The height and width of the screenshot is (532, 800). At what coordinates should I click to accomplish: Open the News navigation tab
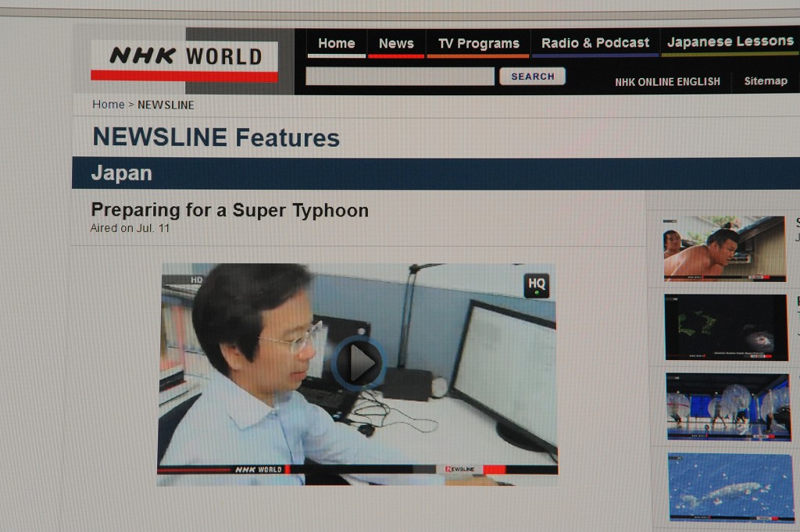pos(396,44)
